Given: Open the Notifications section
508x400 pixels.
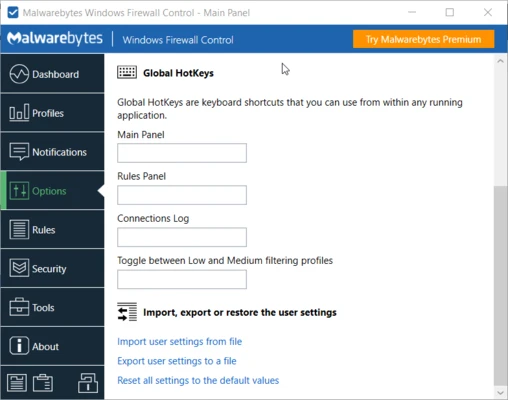Looking at the screenshot, I should pos(53,152).
